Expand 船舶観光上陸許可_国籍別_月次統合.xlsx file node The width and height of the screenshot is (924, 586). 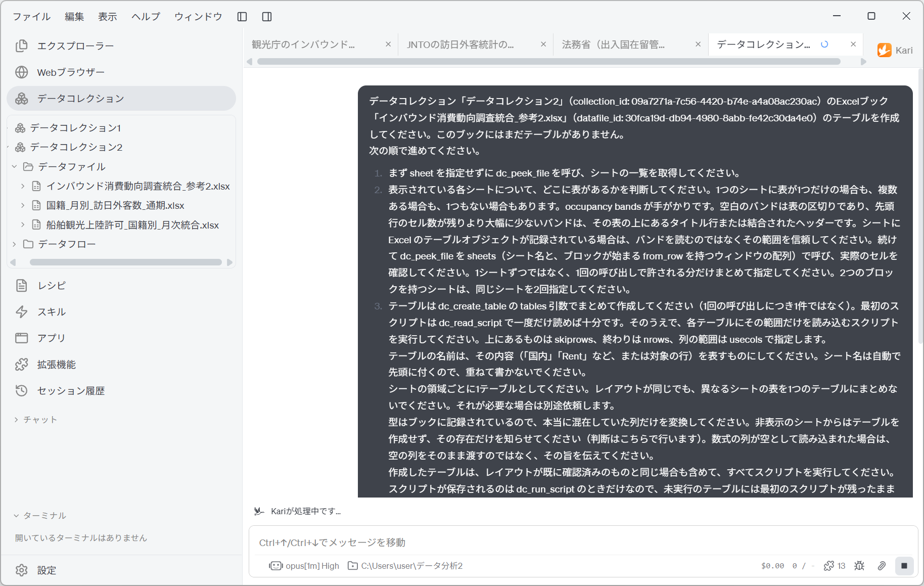(23, 225)
